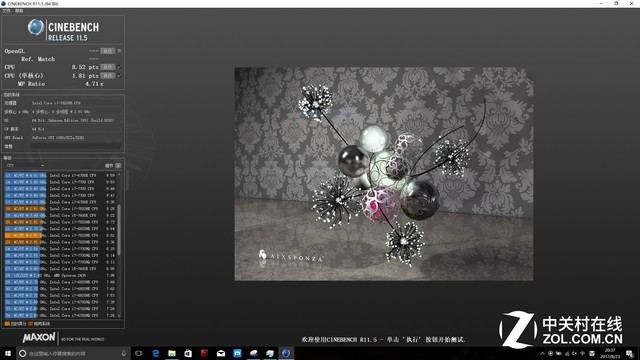Open the Mail app from the taskbar
The height and width of the screenshot is (360, 640).
[x=221, y=353]
